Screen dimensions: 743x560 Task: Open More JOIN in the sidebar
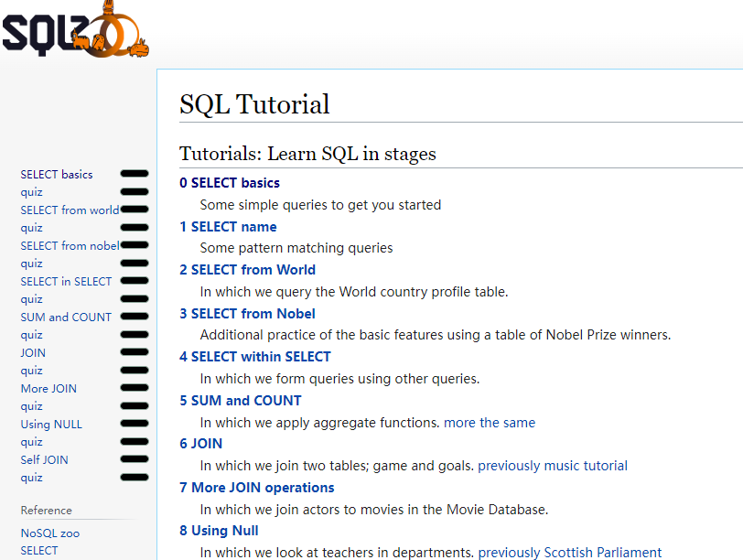point(48,388)
